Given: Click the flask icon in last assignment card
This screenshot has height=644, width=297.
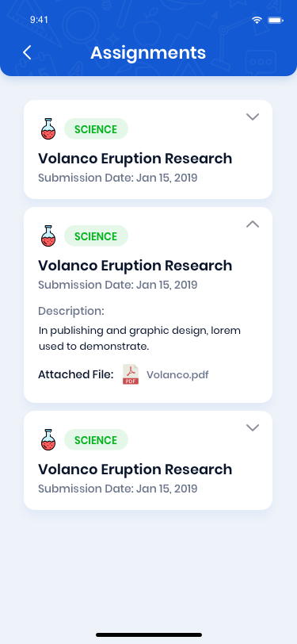Looking at the screenshot, I should point(48,440).
